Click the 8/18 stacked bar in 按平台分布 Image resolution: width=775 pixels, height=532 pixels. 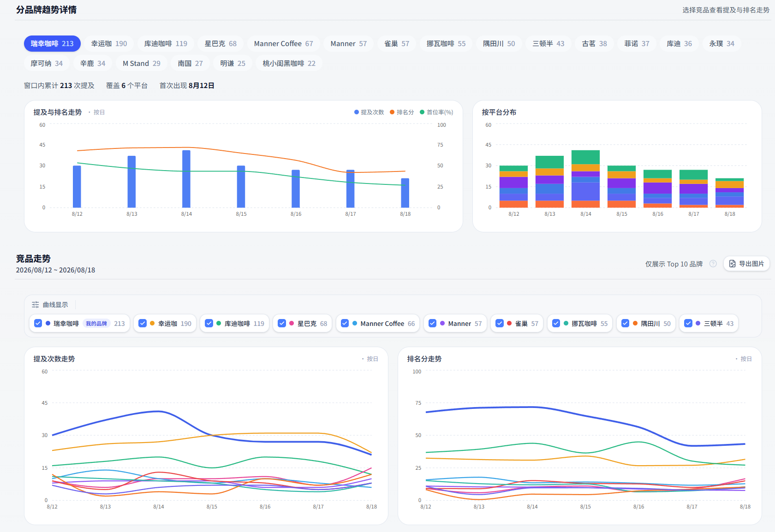pyautogui.click(x=729, y=193)
